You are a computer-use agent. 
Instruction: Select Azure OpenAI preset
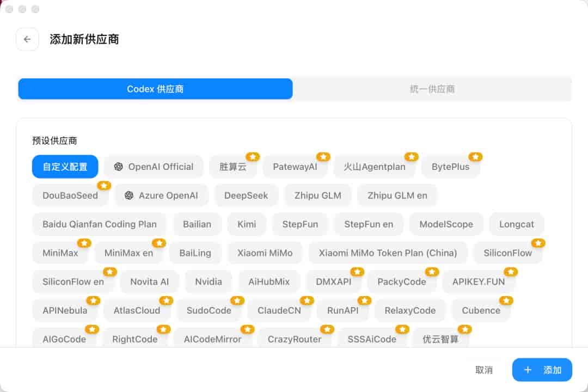[161, 195]
